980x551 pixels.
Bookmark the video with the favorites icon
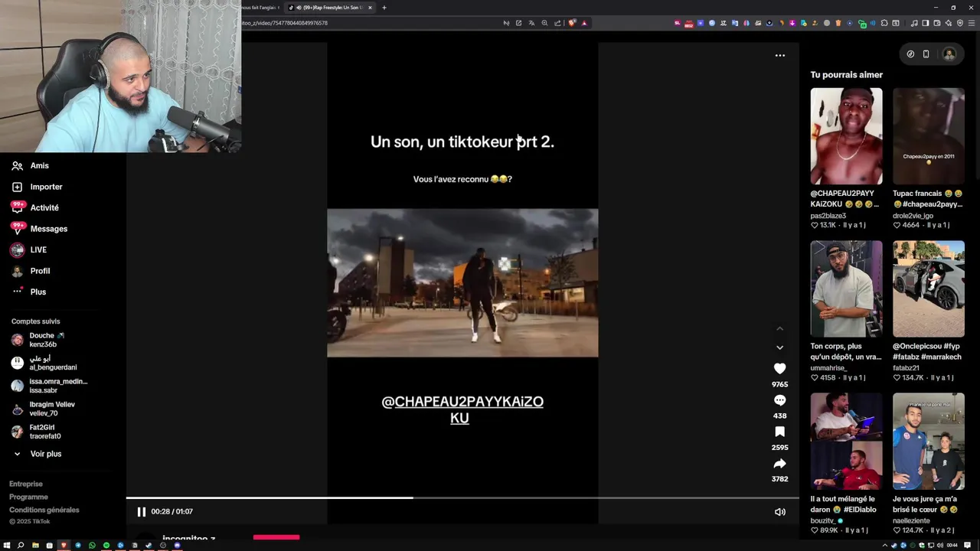click(779, 432)
